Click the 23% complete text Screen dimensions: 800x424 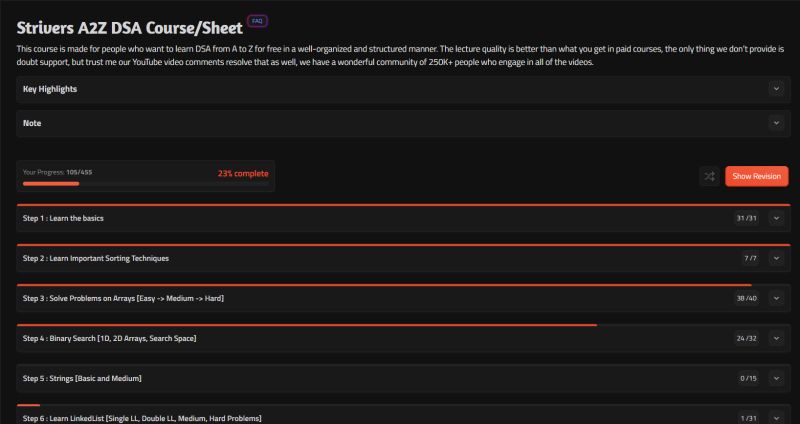click(x=243, y=173)
